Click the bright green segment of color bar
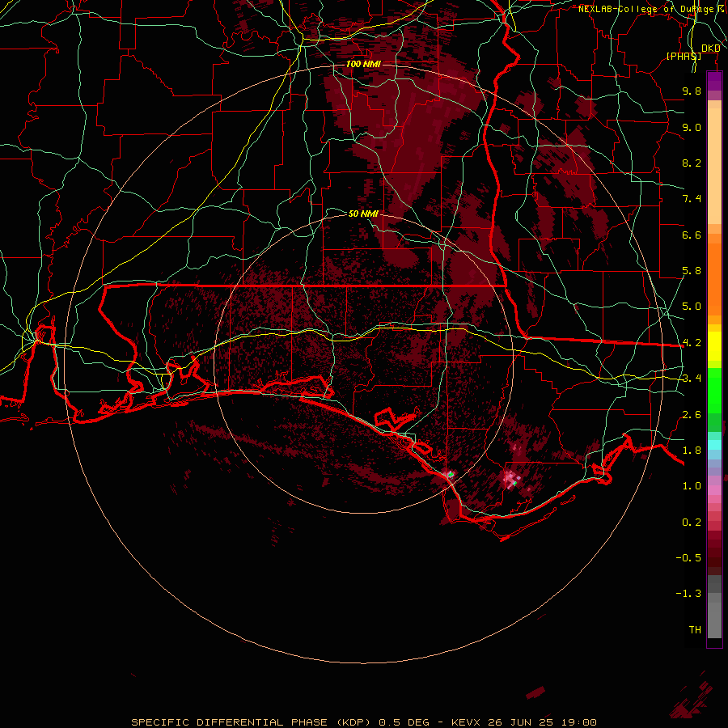 point(714,391)
